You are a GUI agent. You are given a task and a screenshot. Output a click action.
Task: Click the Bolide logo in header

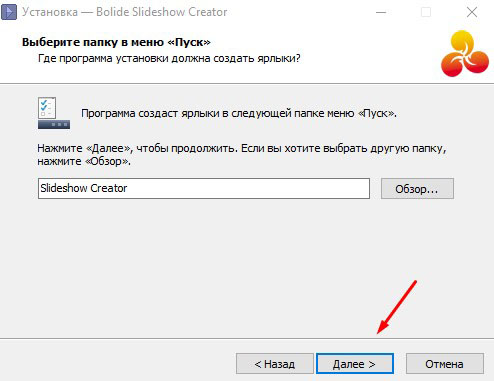coord(465,54)
